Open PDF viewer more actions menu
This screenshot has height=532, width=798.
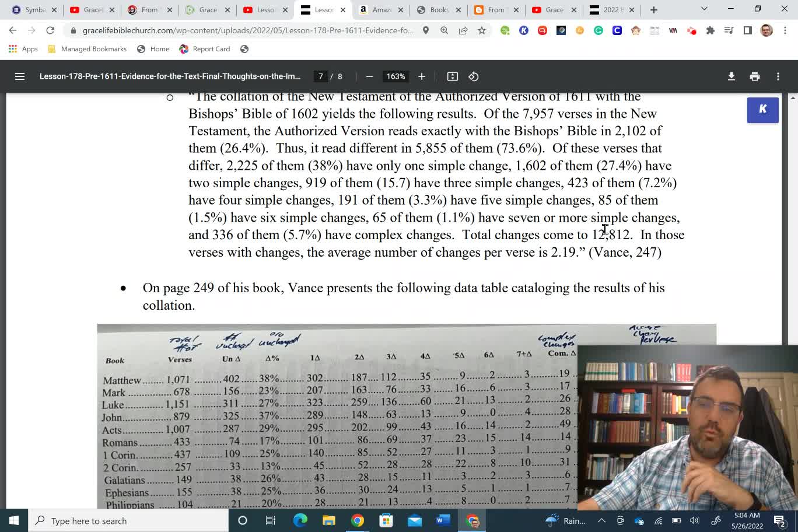tap(778, 76)
